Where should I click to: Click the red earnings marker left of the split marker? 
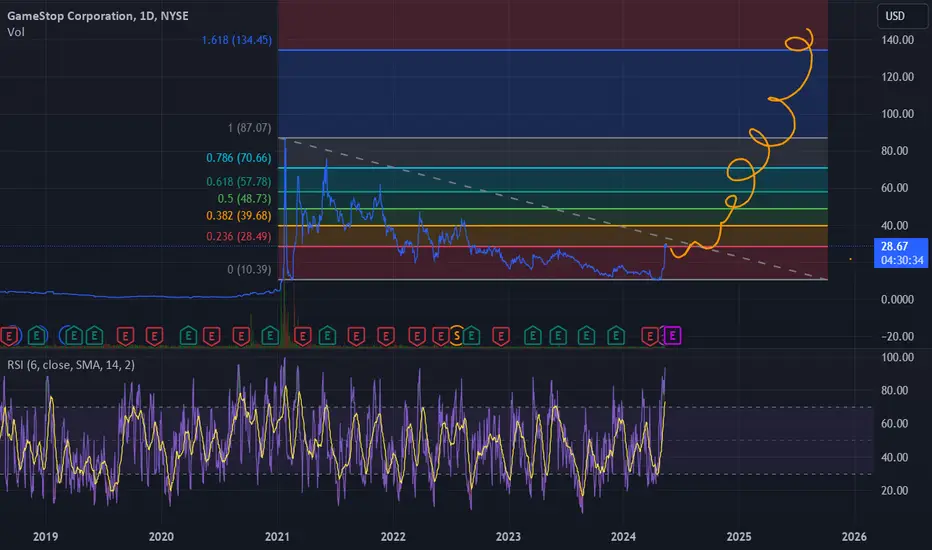440,336
